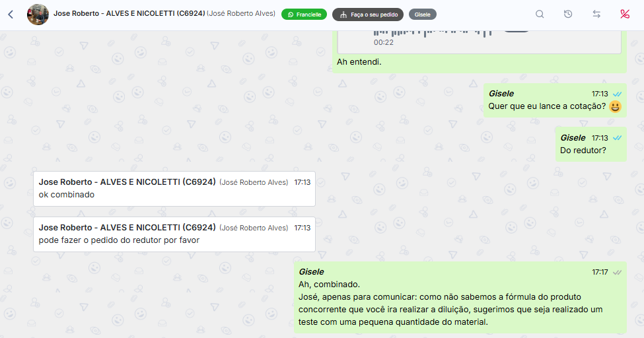Click the 00:22 audio duration label
The width and height of the screenshot is (644, 338).
384,42
